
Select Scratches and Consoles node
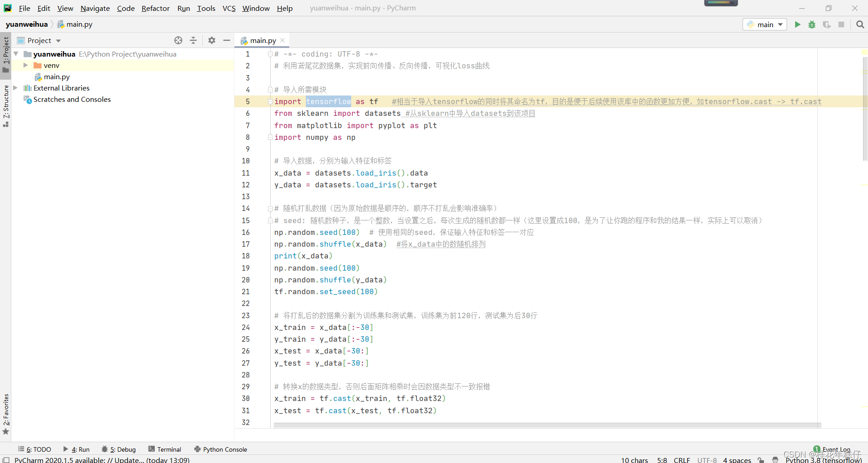coord(72,100)
